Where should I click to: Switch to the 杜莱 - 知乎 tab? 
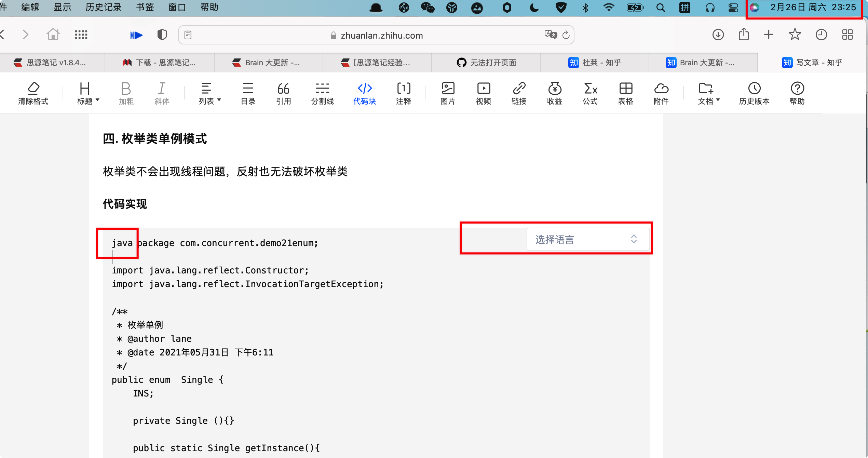(595, 63)
